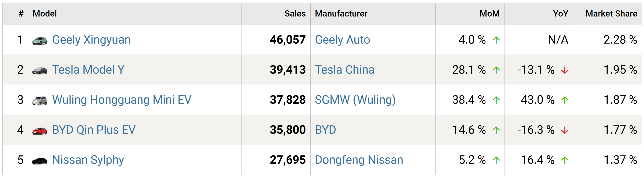
Task: Click the black Nissan Sylphy car icon
Action: coord(40,161)
